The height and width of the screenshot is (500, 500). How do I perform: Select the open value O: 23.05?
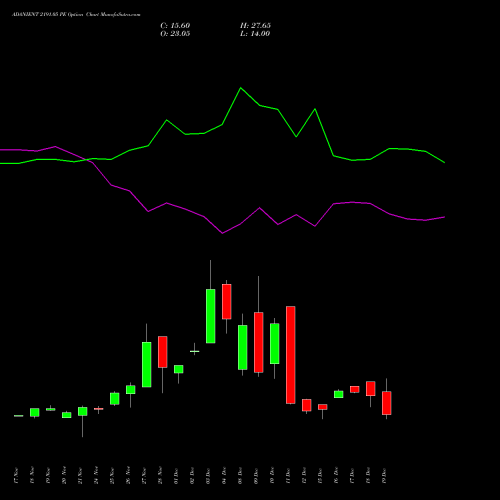pyautogui.click(x=175, y=34)
